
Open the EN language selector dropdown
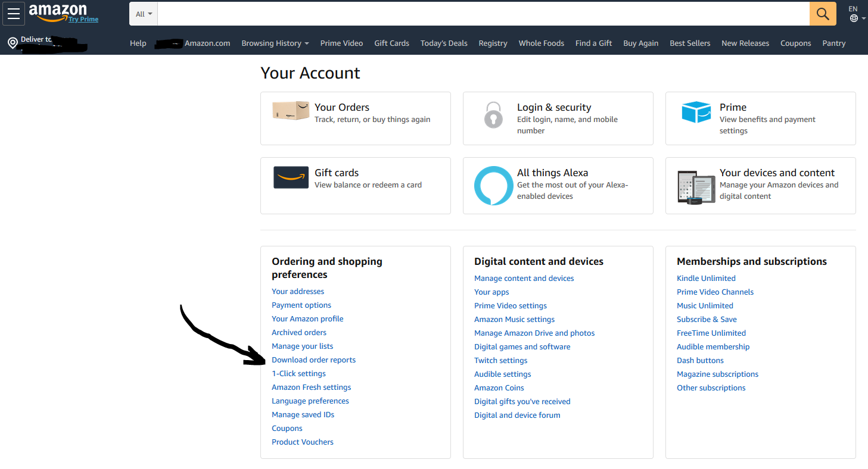pos(856,14)
